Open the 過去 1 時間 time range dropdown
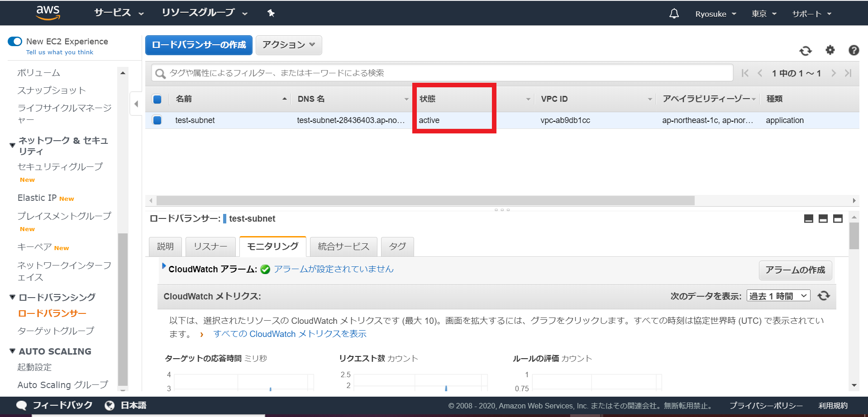The height and width of the screenshot is (417, 868). coord(778,296)
